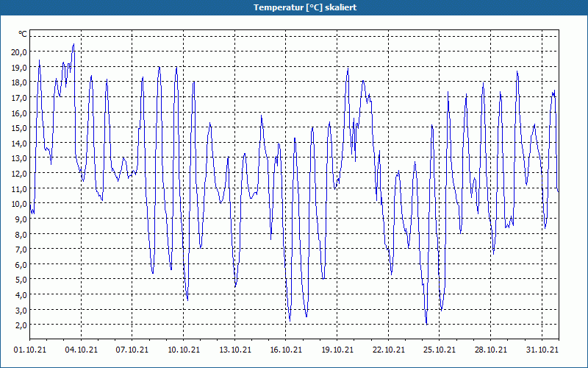
Task: Click the 07.10.21 date label
Action: [132, 350]
